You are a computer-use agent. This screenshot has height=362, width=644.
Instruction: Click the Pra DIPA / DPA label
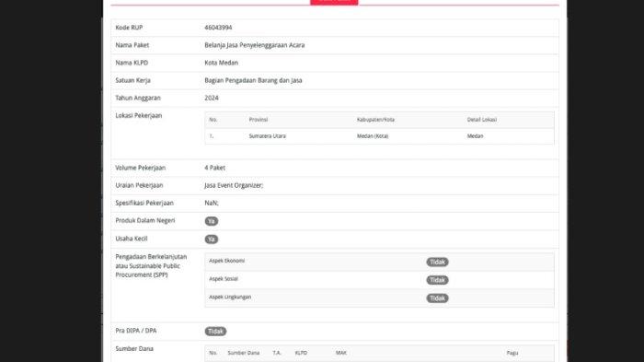click(x=136, y=331)
